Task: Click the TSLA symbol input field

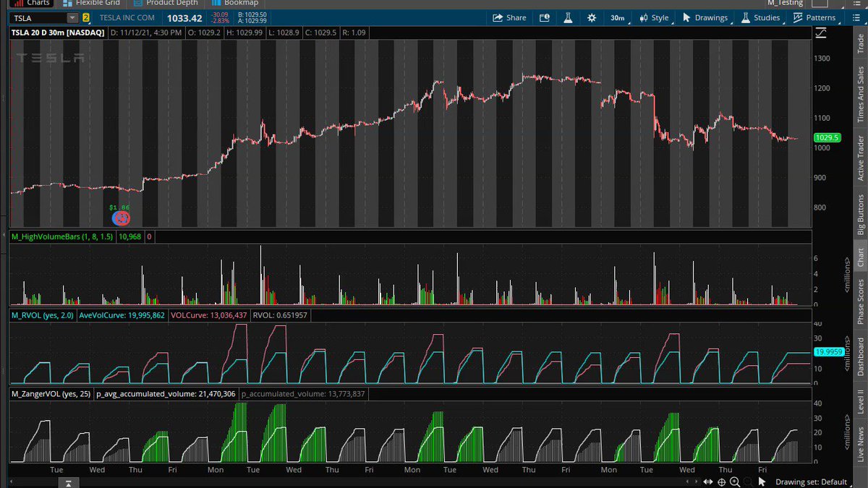Action: tap(38, 17)
